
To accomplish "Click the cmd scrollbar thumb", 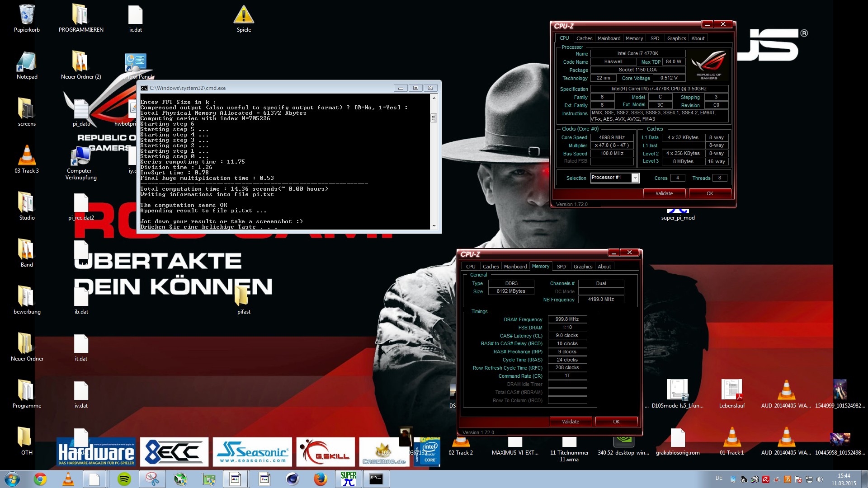I will (x=434, y=118).
